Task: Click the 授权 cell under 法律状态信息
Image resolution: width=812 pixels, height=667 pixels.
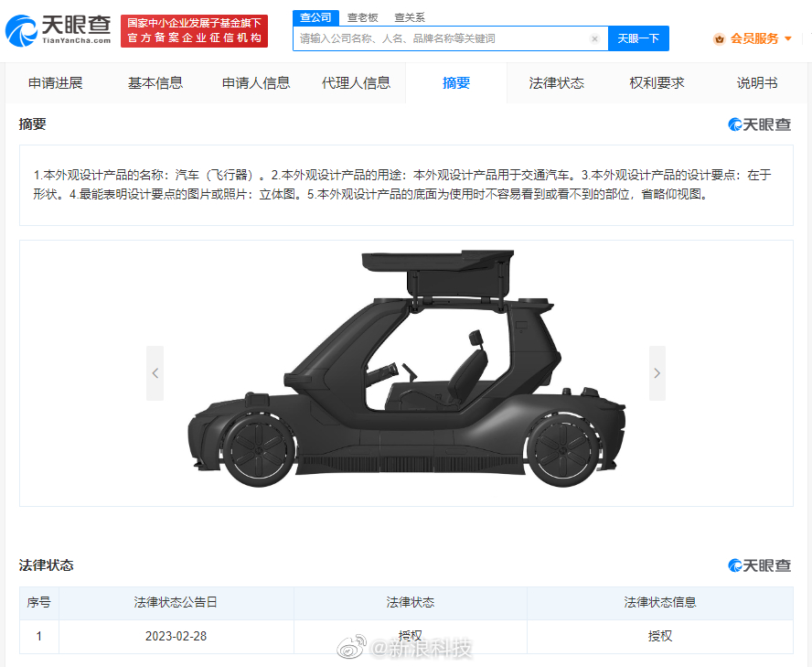Action: coord(660,637)
